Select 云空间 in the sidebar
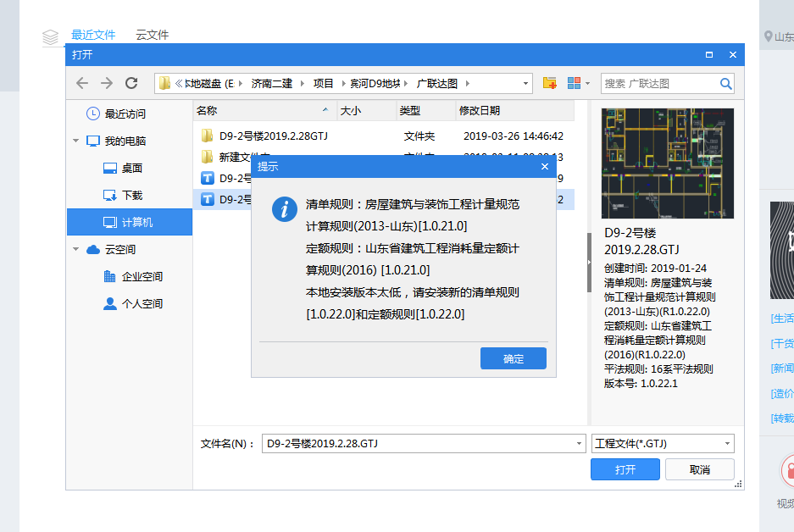The image size is (794, 532). point(120,250)
